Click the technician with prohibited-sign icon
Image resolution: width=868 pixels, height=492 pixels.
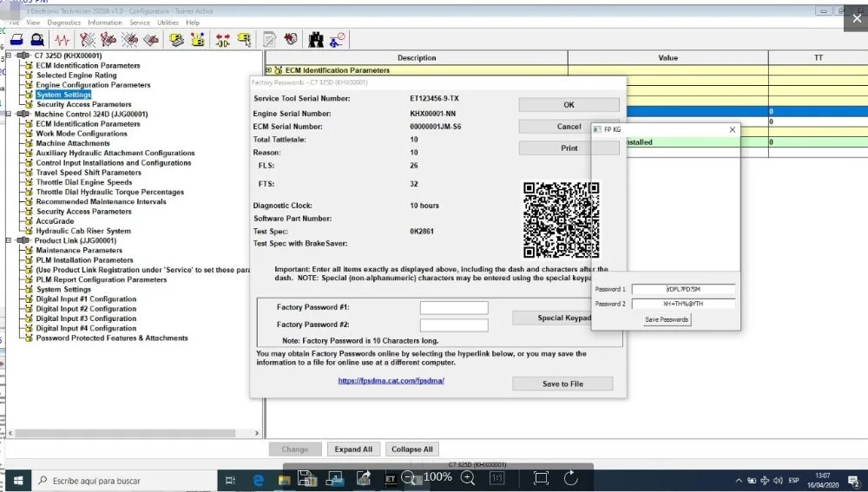337,40
